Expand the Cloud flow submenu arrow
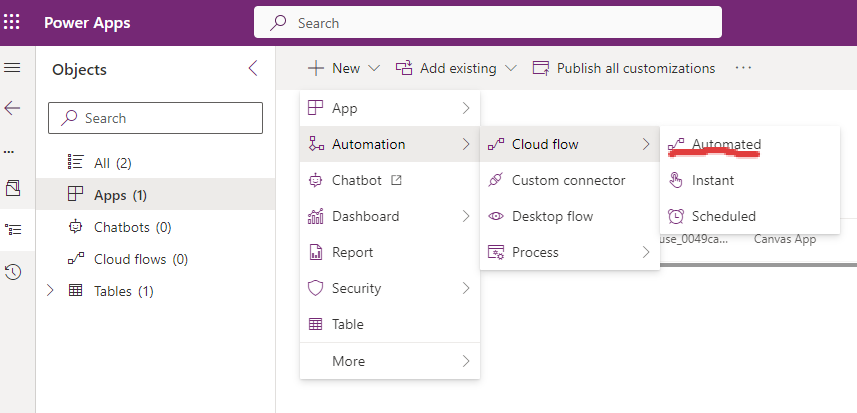This screenshot has width=857, height=413. (x=646, y=144)
